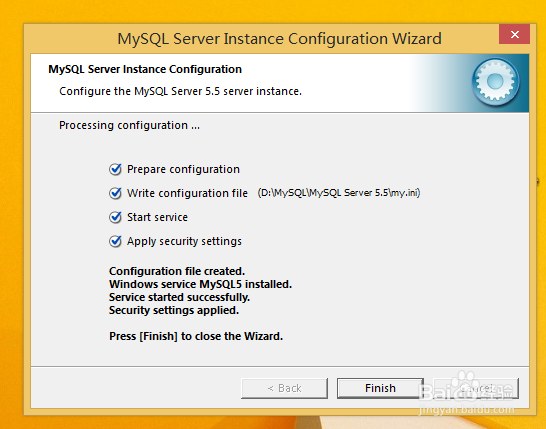This screenshot has width=546, height=429.
Task: Click the checkmark beside Apply security settings
Action: point(115,241)
